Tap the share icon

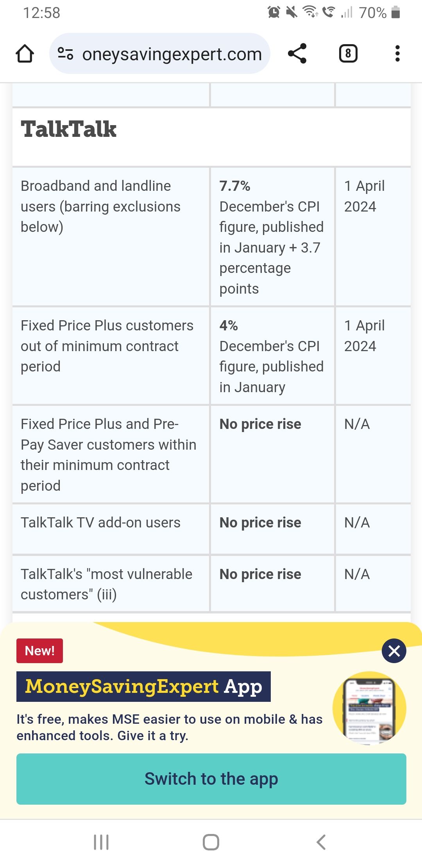coord(297,54)
